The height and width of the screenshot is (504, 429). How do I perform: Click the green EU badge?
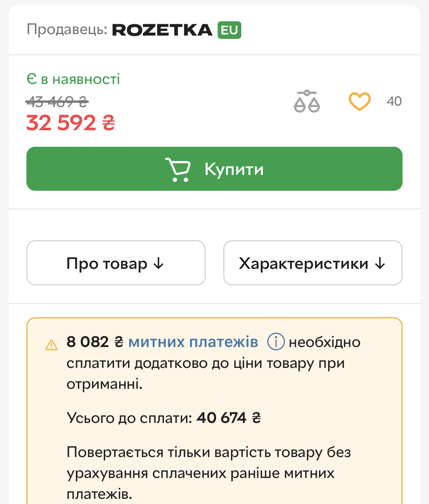coord(230,30)
